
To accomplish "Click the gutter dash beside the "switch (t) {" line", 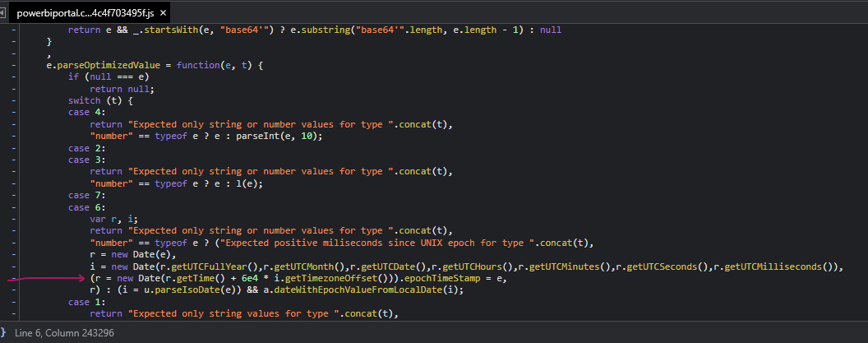I will point(15,101).
